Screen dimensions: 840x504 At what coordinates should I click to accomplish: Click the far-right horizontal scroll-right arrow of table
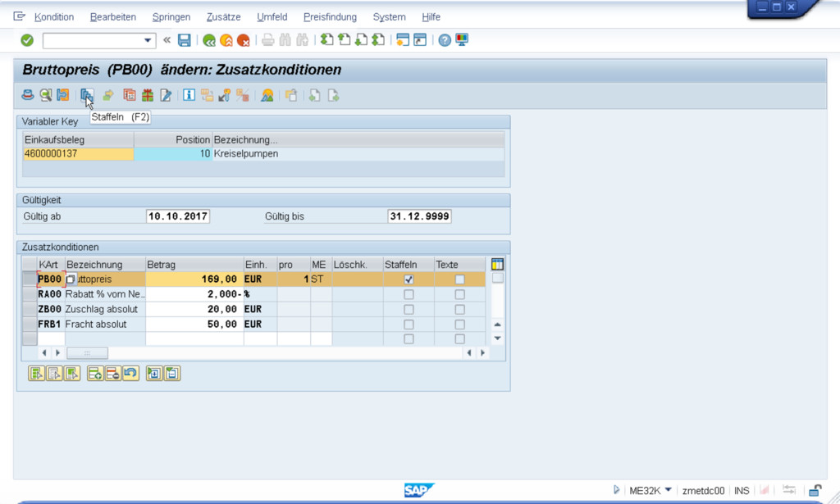pos(482,353)
